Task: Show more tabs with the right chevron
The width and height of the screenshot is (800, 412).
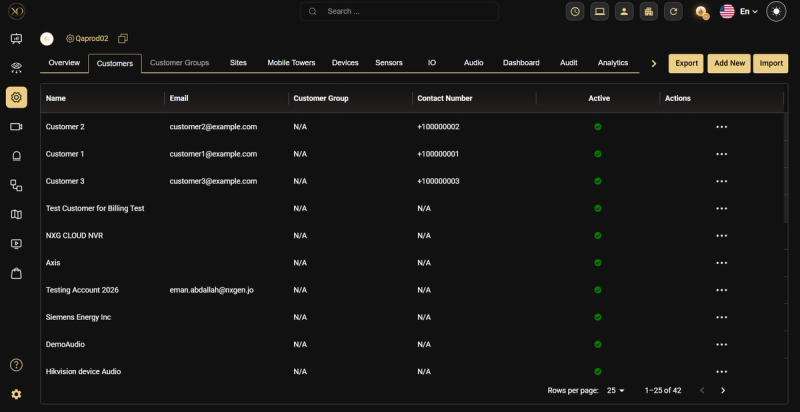Action: tap(654, 64)
